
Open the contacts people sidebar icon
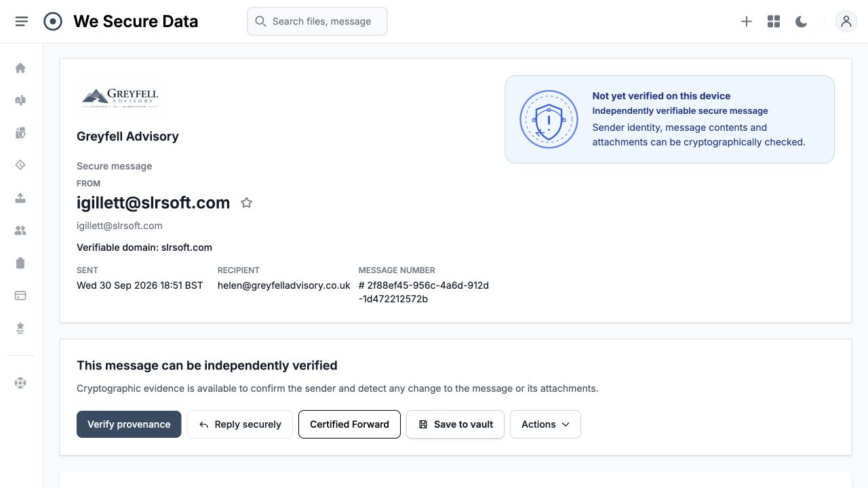coord(20,230)
